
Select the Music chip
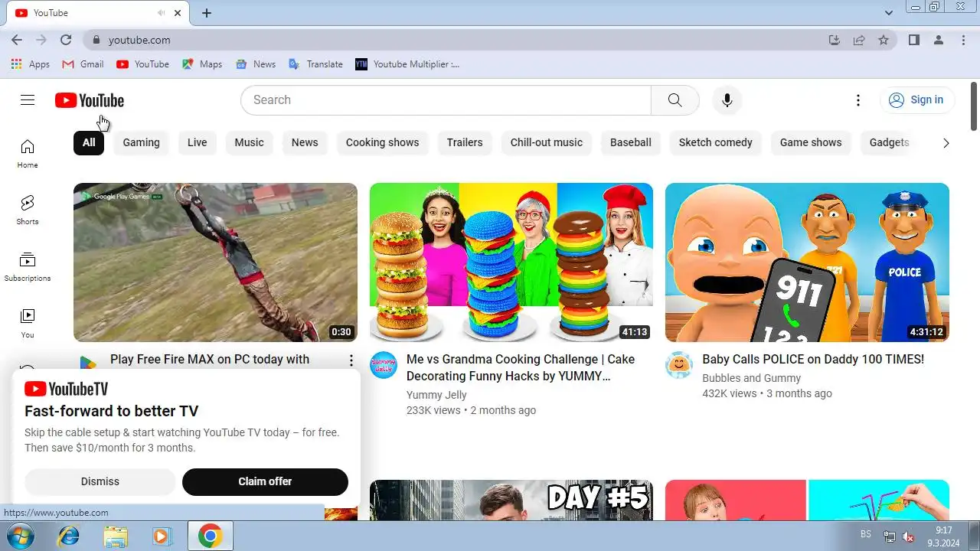[x=249, y=142]
